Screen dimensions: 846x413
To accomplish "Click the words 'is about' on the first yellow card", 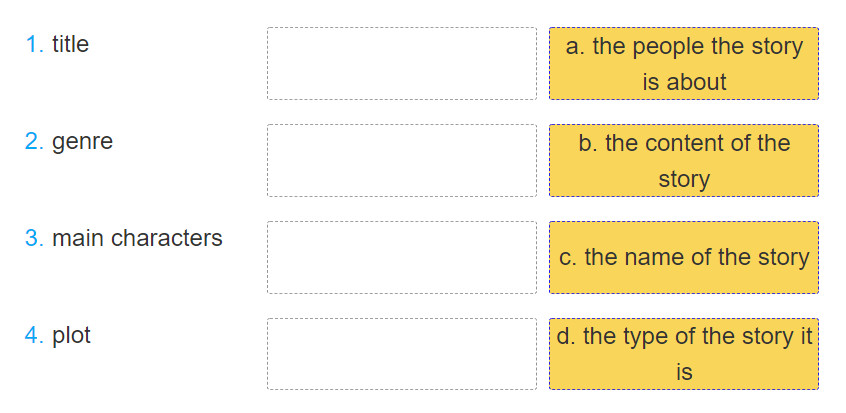I will (x=684, y=82).
